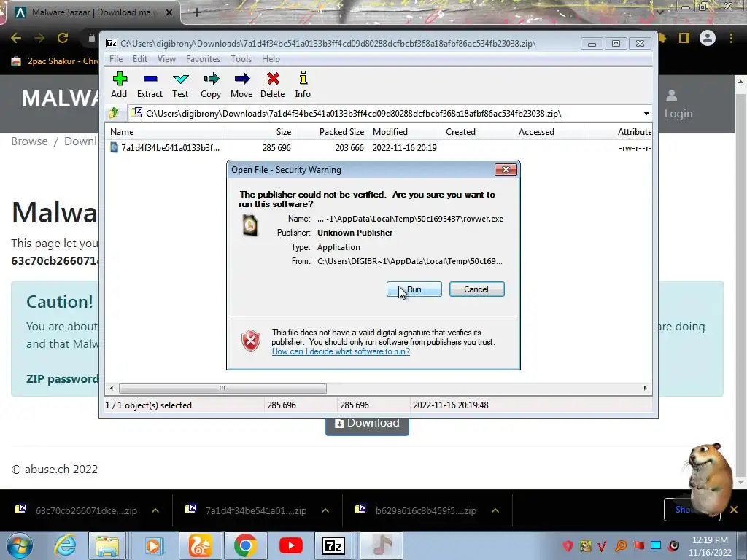
Task: Expand options for 7a1d4f34be541a01....zip download
Action: [x=325, y=510]
